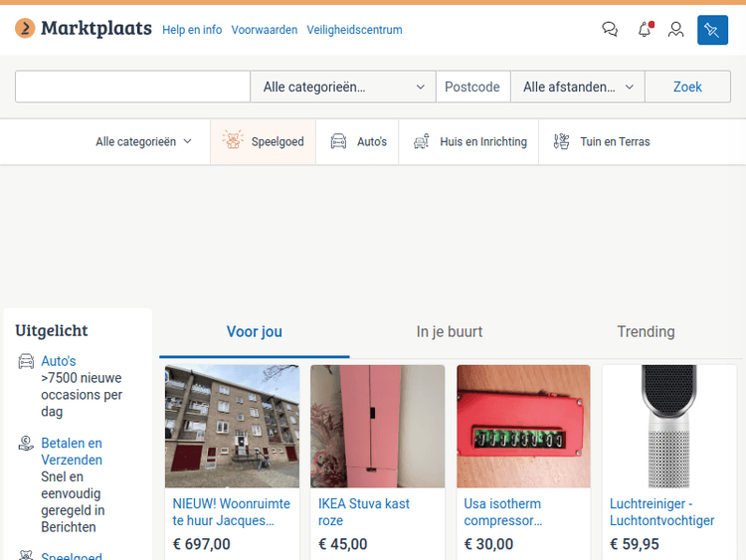Click the red compressor device thumbnail
This screenshot has height=560, width=746.
(523, 427)
